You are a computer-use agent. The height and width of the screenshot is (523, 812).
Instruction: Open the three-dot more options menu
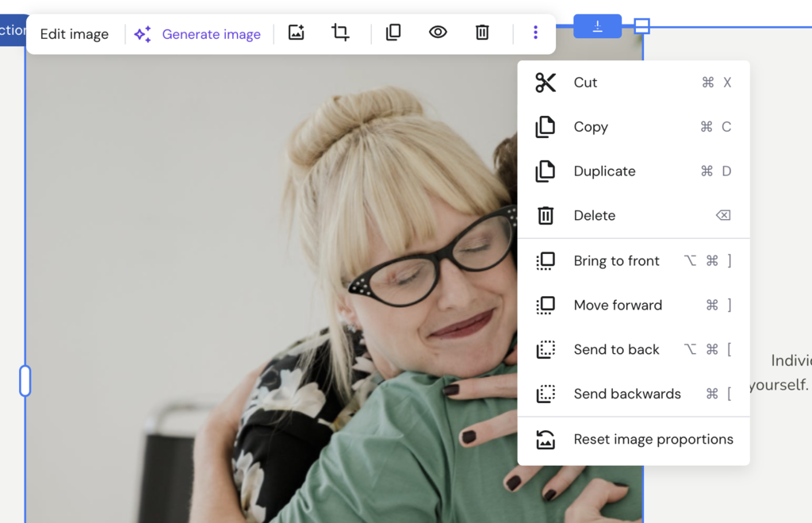pos(535,33)
